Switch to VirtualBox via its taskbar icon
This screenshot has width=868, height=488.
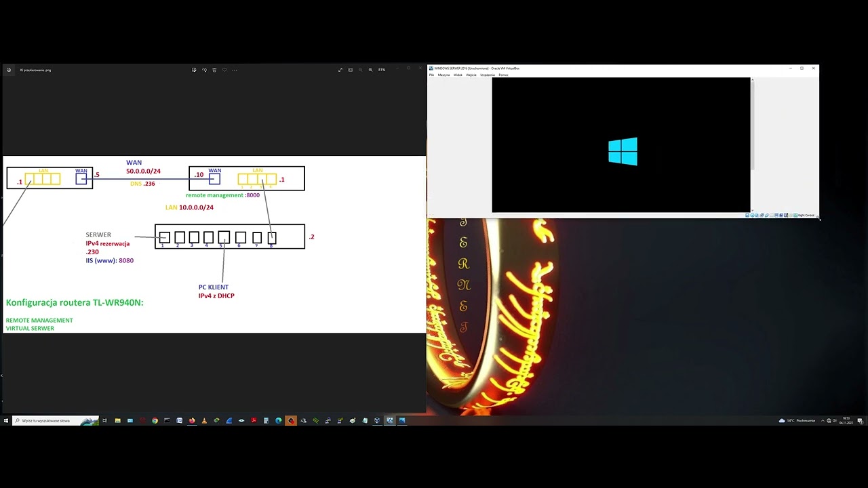pos(377,420)
